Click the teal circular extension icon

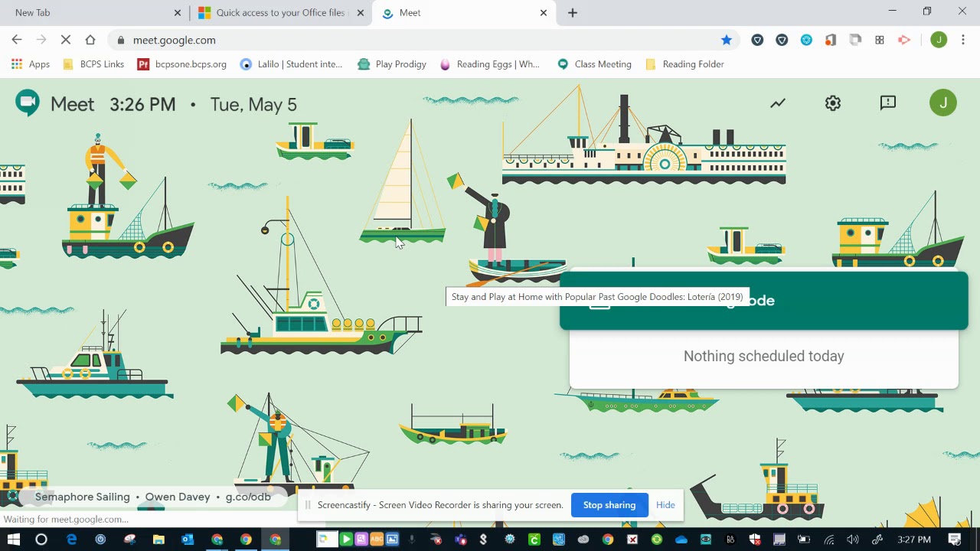point(806,40)
